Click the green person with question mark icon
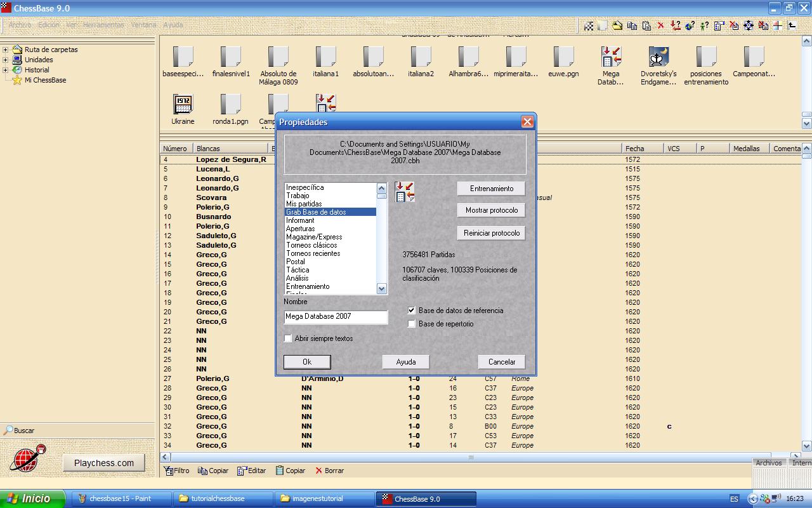The width and height of the screenshot is (812, 508). pyautogui.click(x=704, y=26)
